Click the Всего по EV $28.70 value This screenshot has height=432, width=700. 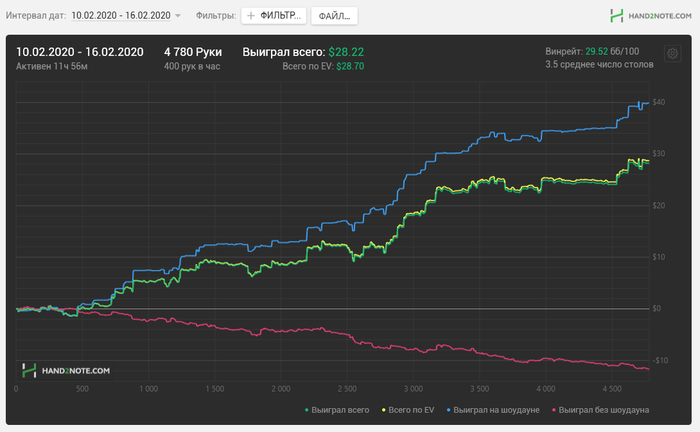pos(350,66)
